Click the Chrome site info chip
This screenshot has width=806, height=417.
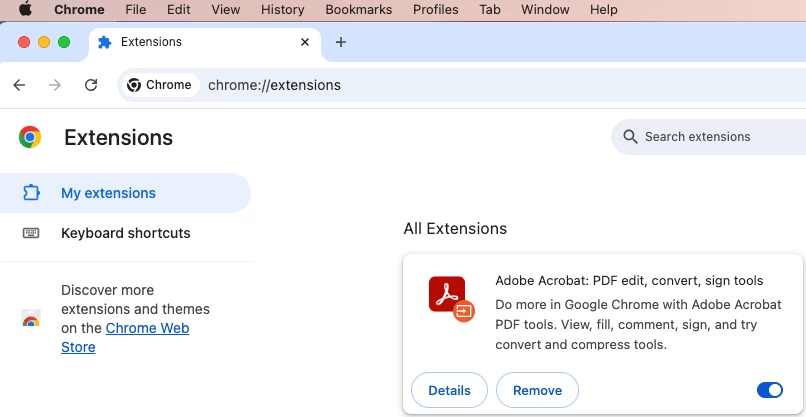[160, 85]
